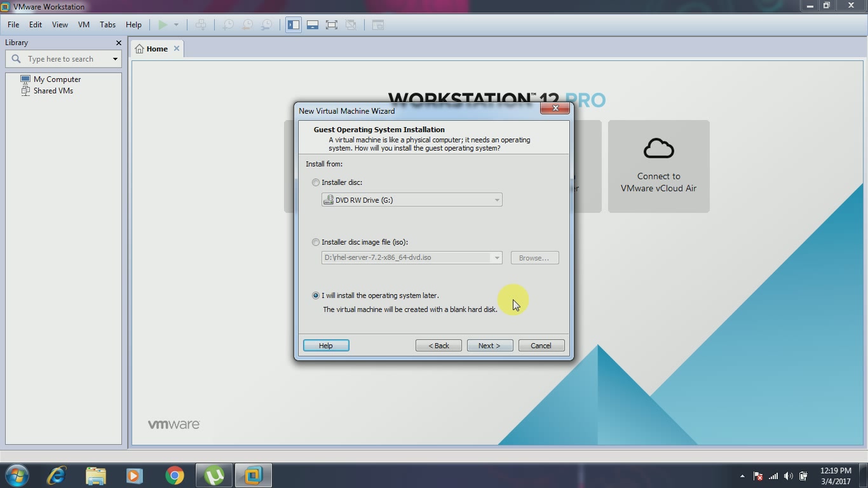Click the Cancel button in the wizard

tap(541, 346)
